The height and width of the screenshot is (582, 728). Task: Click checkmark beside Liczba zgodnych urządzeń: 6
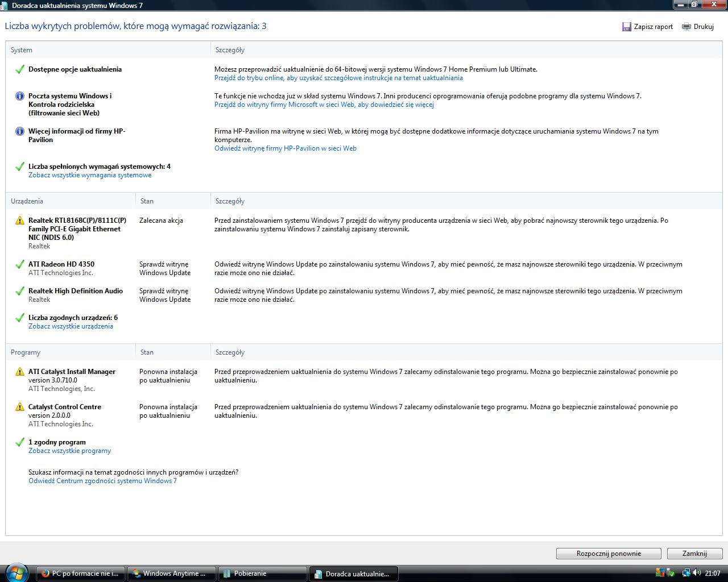coord(20,318)
